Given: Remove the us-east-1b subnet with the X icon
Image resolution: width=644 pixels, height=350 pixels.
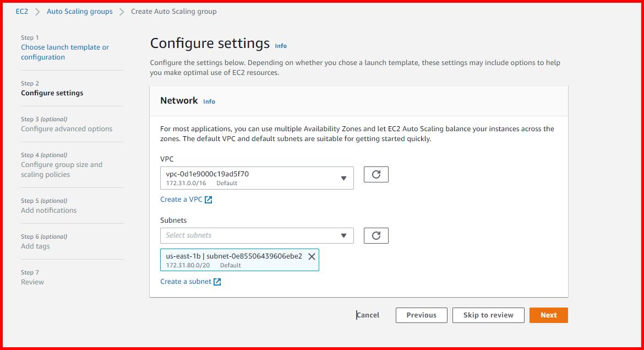Looking at the screenshot, I should [312, 256].
